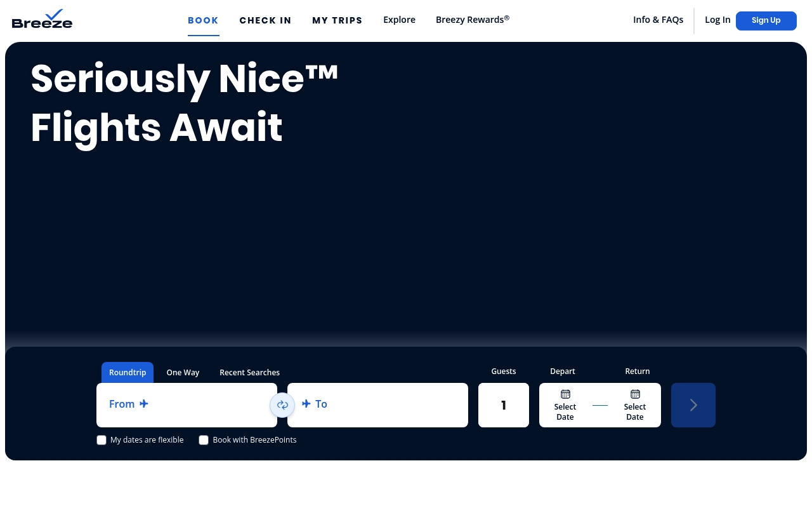Image resolution: width=812 pixels, height=508 pixels.
Task: Open MY TRIPS tab
Action: click(337, 20)
